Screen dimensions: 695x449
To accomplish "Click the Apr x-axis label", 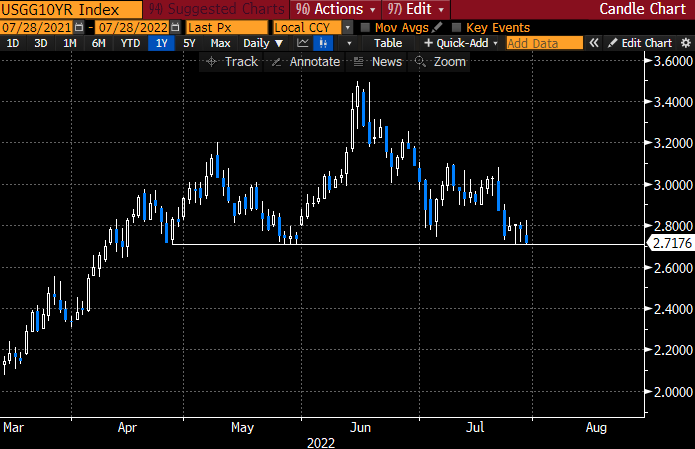I will 127,428.
